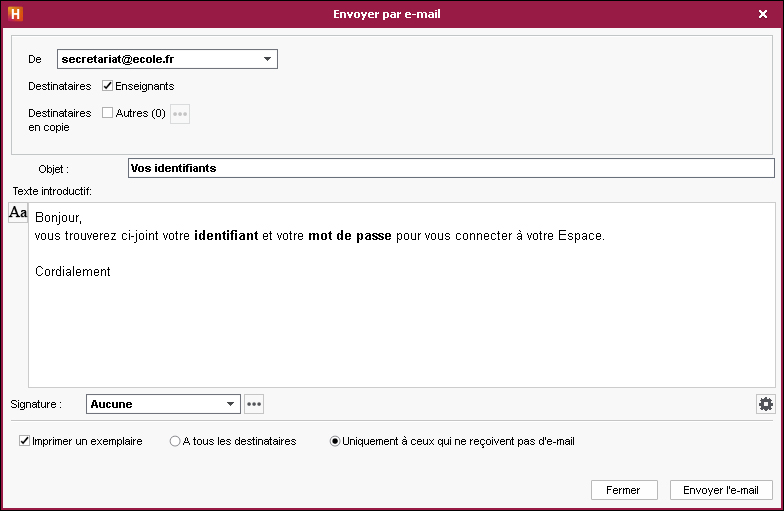Click the HYPERPLANNING H logo icon
The height and width of the screenshot is (511, 784).
pyautogui.click(x=16, y=14)
